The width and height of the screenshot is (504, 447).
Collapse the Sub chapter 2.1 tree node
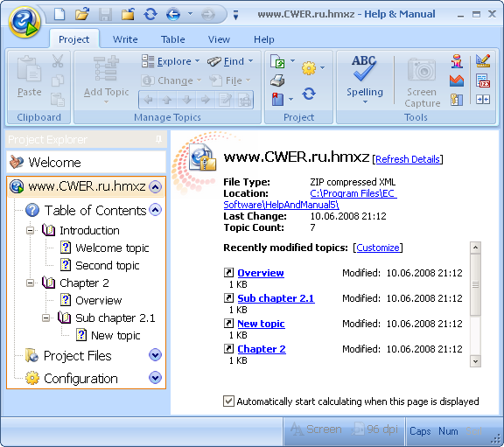tap(46, 318)
